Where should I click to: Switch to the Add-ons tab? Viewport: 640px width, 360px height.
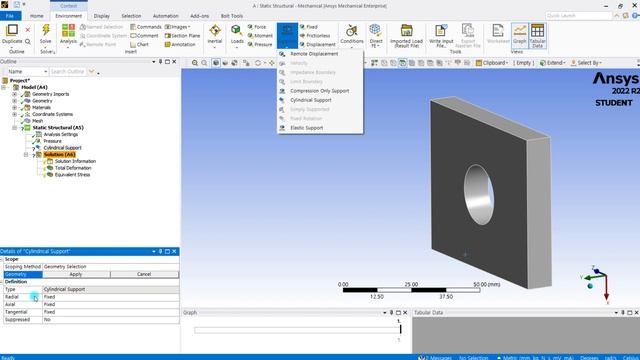pyautogui.click(x=199, y=16)
